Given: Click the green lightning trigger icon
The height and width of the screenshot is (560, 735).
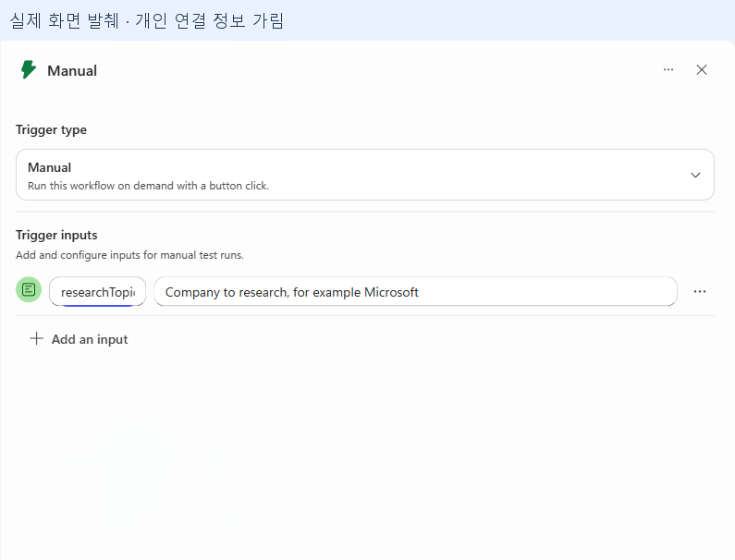Looking at the screenshot, I should point(29,70).
